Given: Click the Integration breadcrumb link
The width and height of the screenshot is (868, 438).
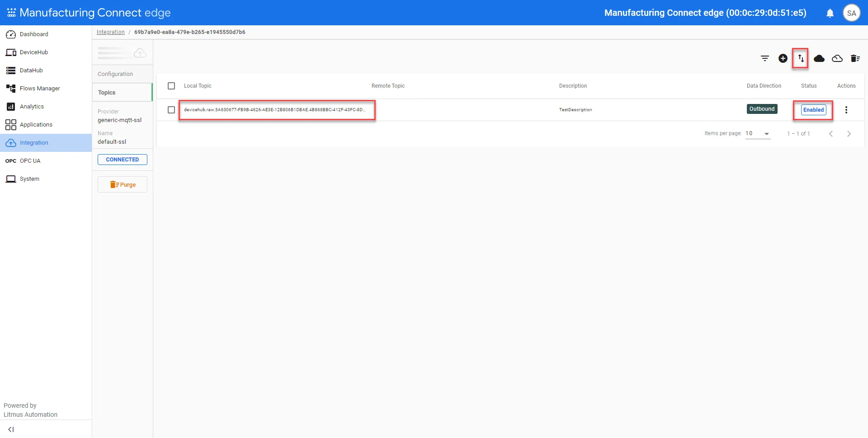Looking at the screenshot, I should click(110, 32).
